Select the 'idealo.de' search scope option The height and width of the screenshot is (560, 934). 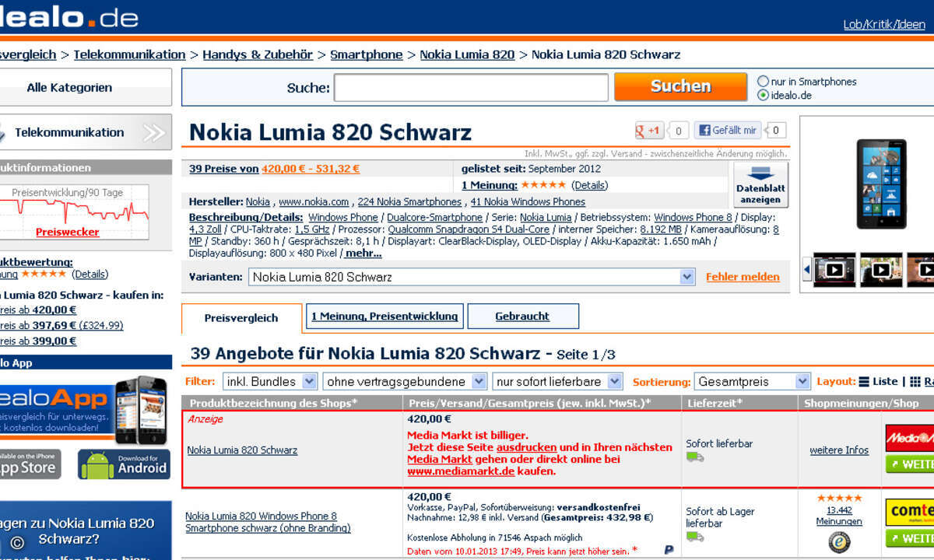pyautogui.click(x=764, y=96)
